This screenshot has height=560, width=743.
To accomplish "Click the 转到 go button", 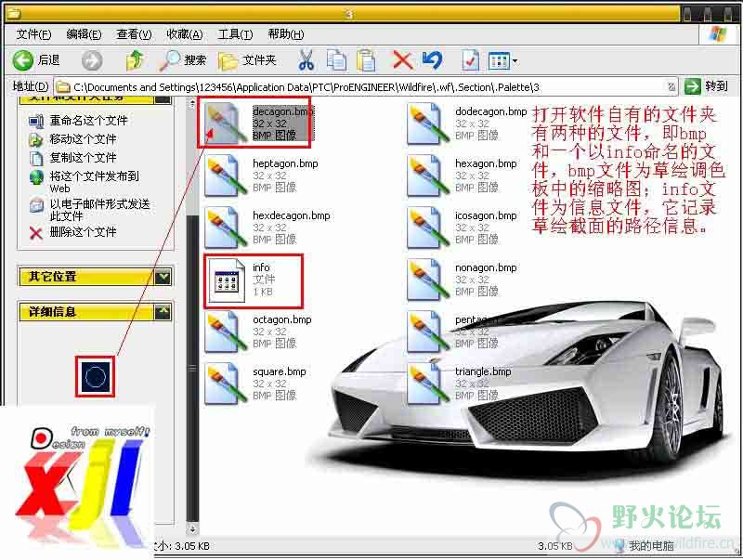I will [x=706, y=86].
